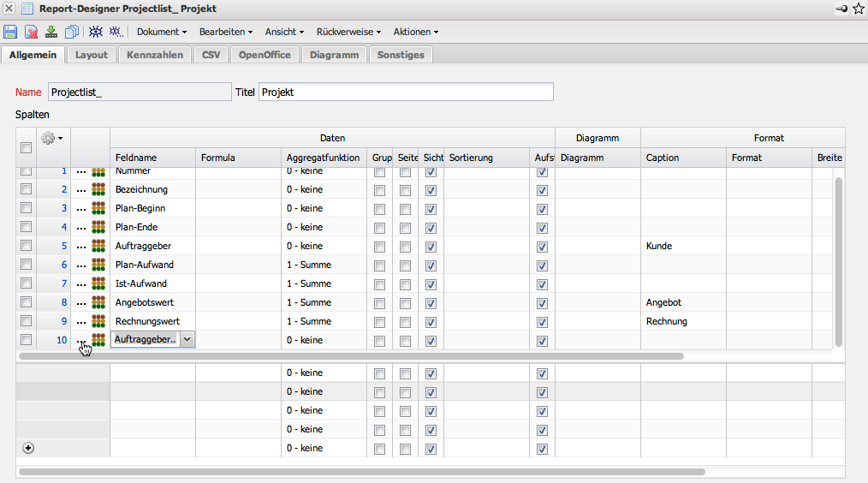Enable Grup checkbox for the Auftraggeber row
The height and width of the screenshot is (483, 868).
point(379,246)
